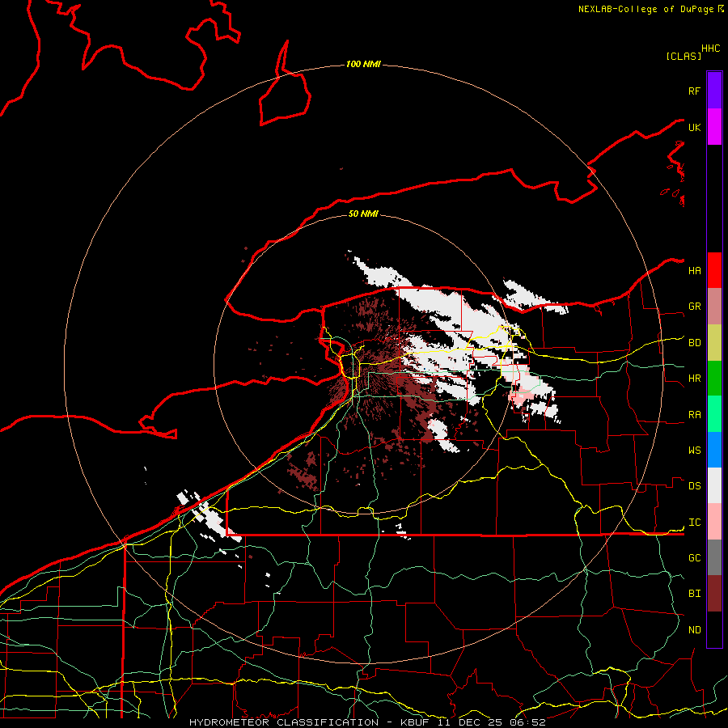Click the DS white legend swatch
Screen dimensions: 728x728
(714, 485)
